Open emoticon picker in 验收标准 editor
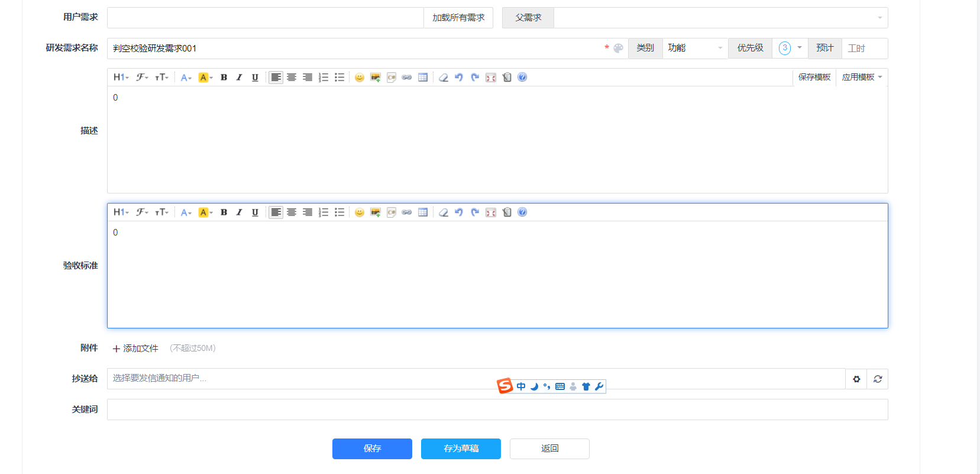This screenshot has height=474, width=980. click(x=360, y=212)
